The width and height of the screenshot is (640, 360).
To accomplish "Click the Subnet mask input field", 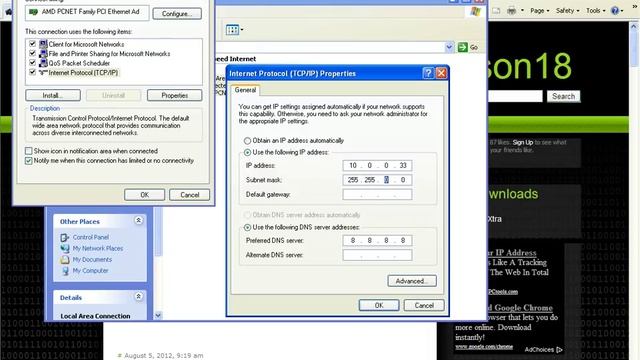I will click(x=377, y=180).
